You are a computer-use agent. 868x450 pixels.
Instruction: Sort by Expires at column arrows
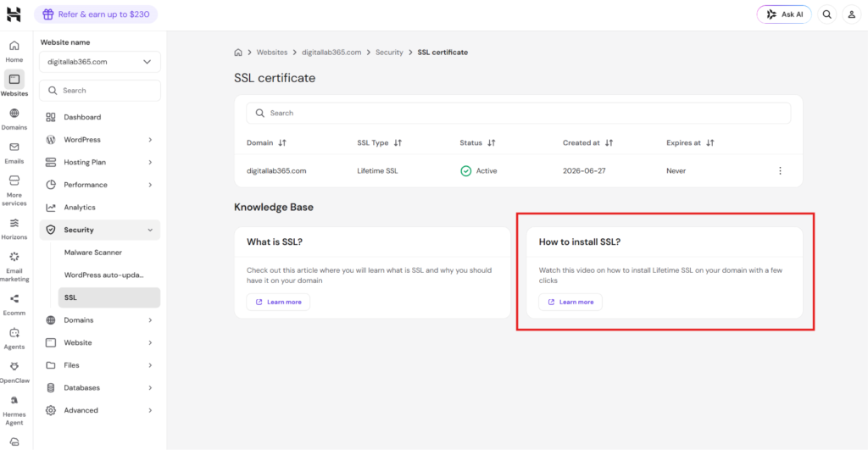[709, 143]
